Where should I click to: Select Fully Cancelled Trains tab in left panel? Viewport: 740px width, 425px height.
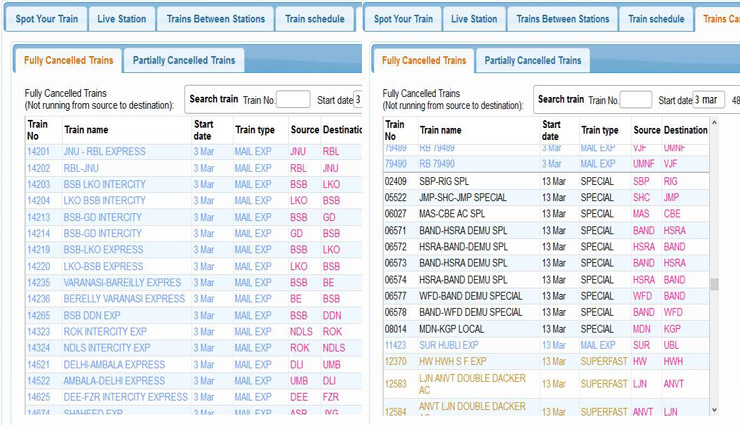[x=68, y=60]
